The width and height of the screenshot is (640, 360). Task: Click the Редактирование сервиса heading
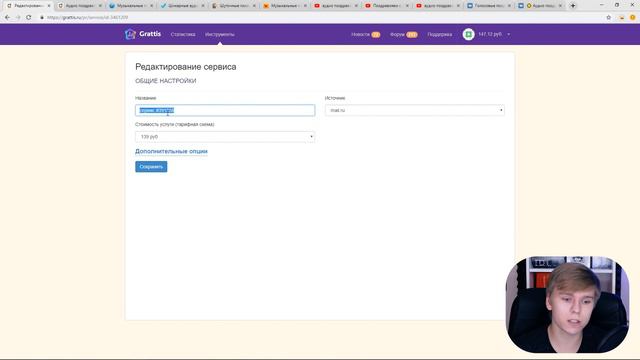click(186, 67)
